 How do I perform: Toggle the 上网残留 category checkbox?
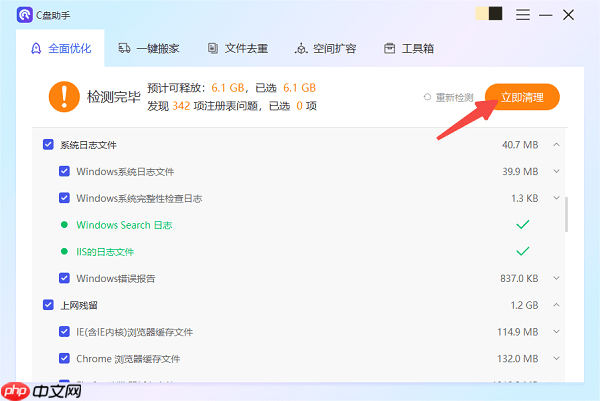(x=48, y=305)
